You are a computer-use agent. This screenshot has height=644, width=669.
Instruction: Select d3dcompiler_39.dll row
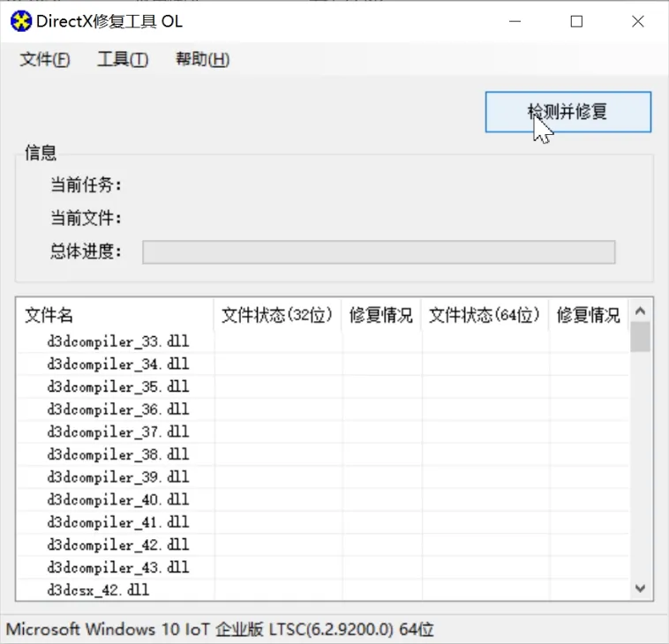pos(322,477)
